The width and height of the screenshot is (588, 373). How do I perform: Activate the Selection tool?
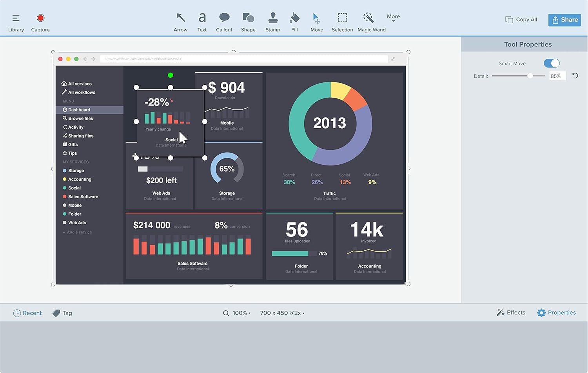pos(342,22)
